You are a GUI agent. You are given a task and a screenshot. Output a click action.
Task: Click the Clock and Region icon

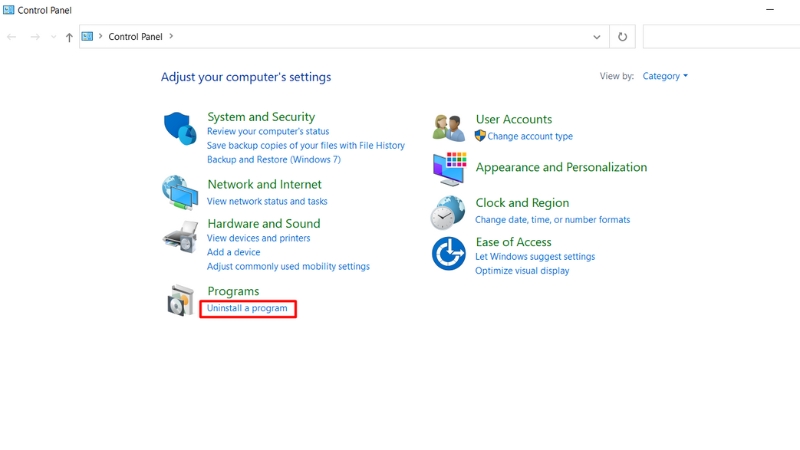pyautogui.click(x=448, y=213)
